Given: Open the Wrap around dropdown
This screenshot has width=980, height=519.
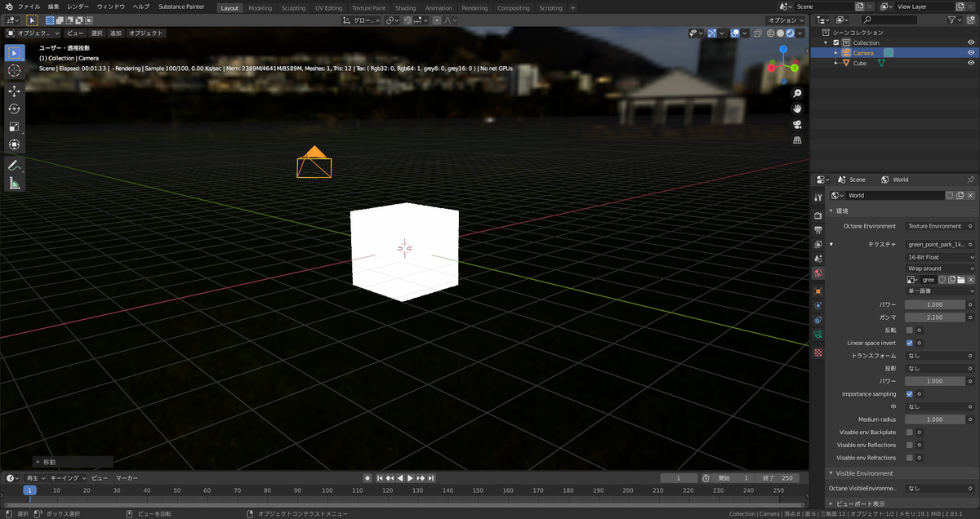Looking at the screenshot, I should point(940,268).
